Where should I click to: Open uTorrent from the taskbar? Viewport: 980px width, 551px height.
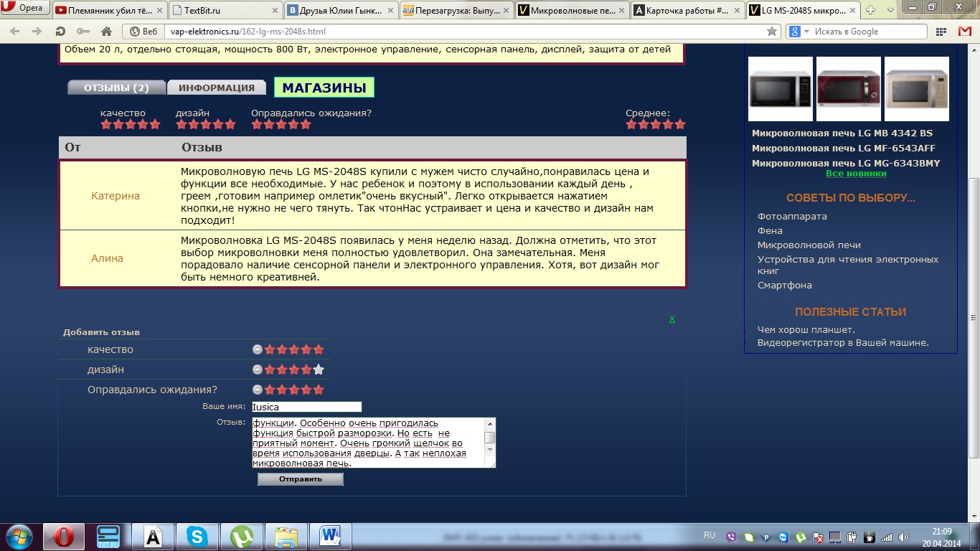(241, 537)
